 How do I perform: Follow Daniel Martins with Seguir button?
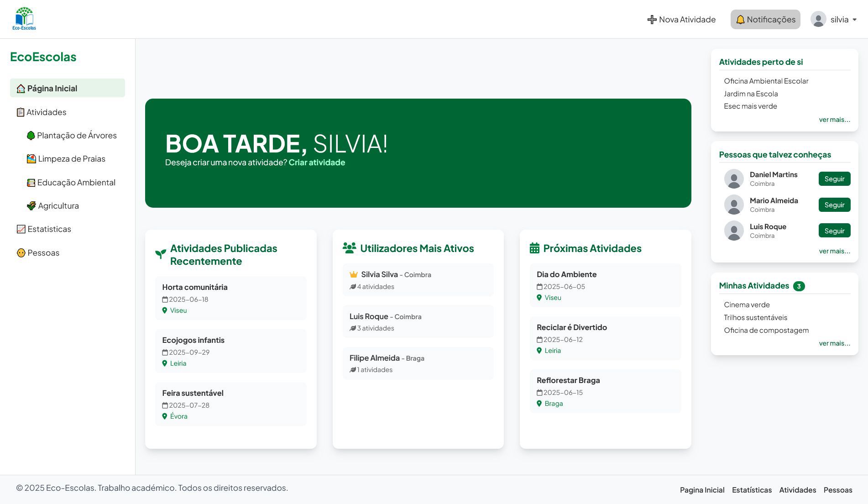tap(834, 179)
